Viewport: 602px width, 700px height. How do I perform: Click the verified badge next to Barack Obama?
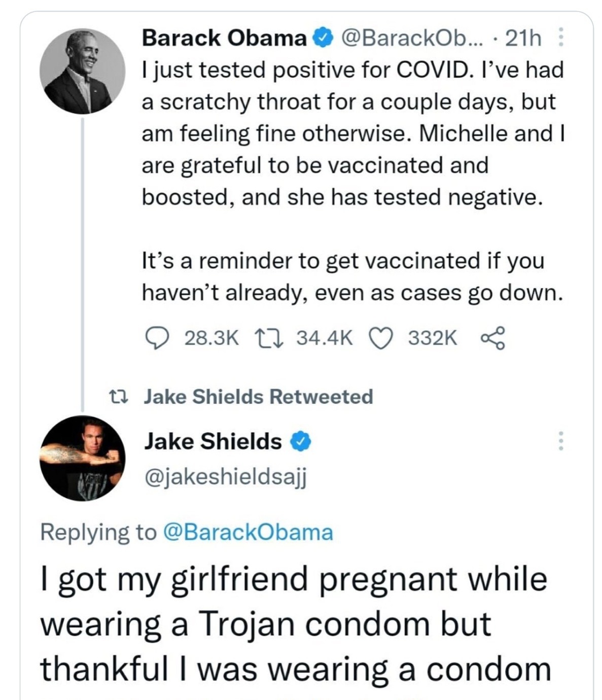tap(322, 38)
